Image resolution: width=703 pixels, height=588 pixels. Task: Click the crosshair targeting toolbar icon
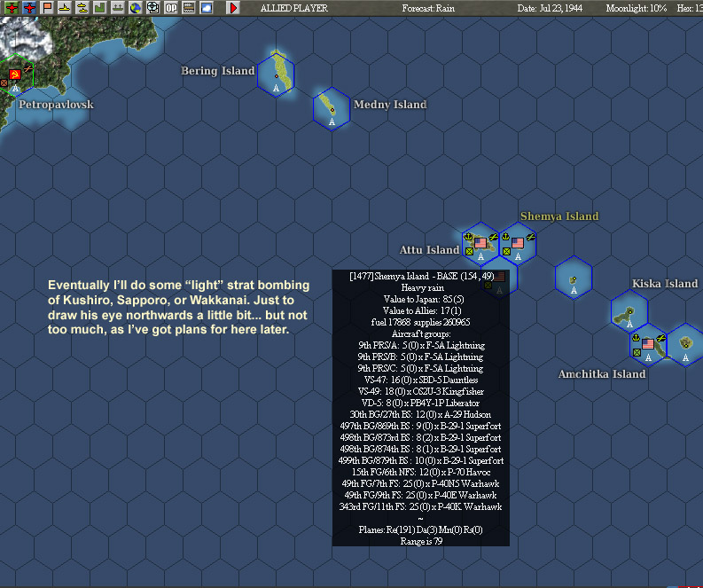pos(152,8)
